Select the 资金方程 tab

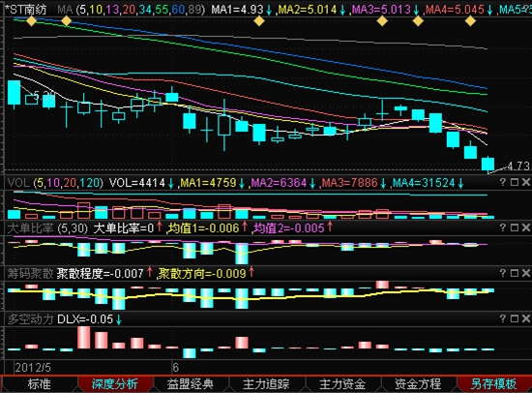pos(418,384)
